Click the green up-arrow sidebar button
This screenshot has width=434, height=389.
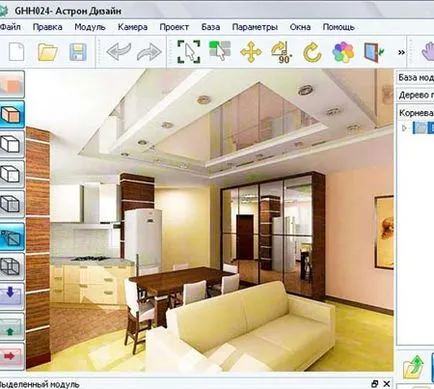point(12,326)
